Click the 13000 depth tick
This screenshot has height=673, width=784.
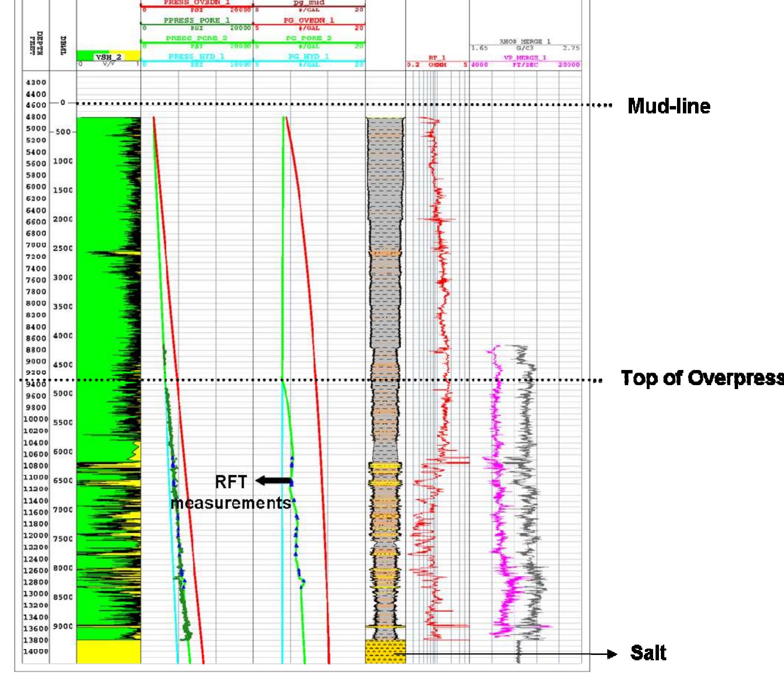point(36,594)
